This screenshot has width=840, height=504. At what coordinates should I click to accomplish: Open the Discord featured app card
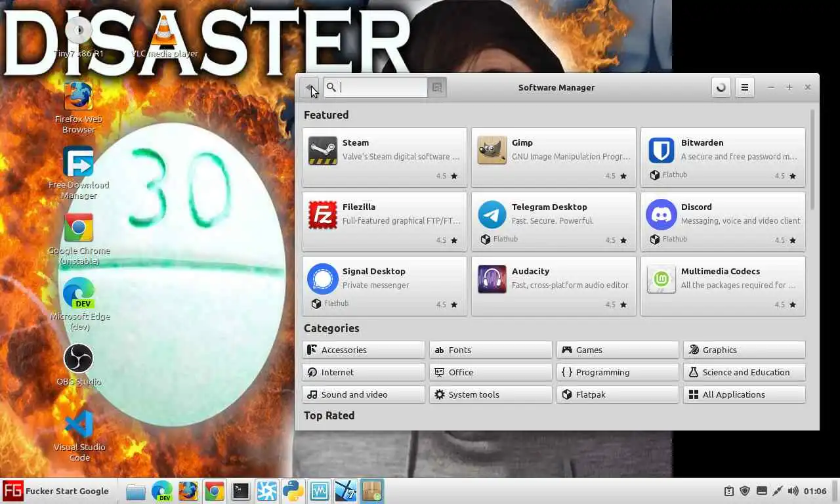point(723,222)
